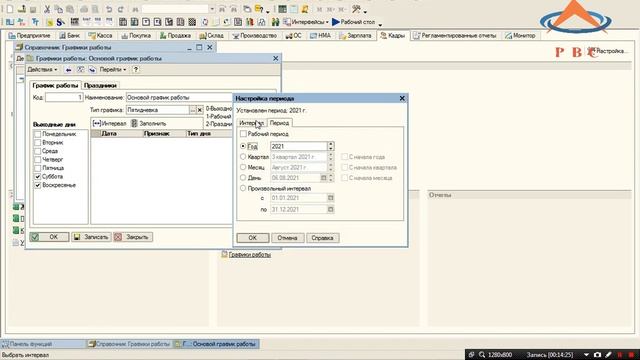The width and height of the screenshot is (640, 360).
Task: Open the Действия dropdown menu
Action: 42,70
